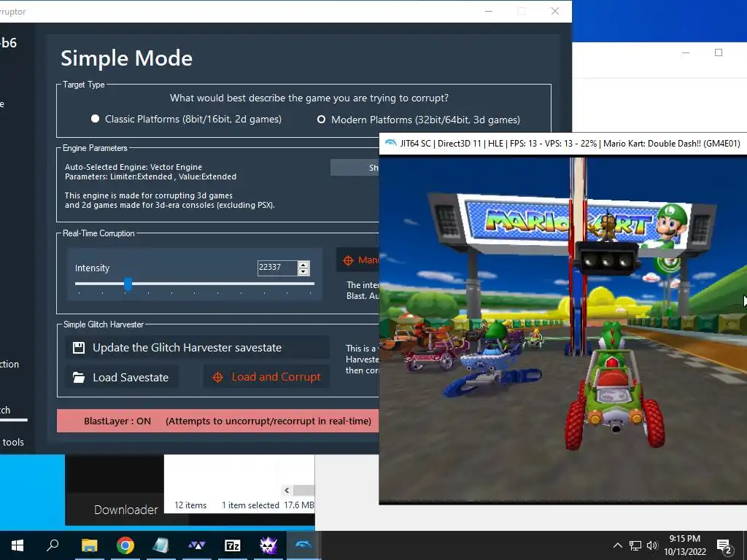Toggle the BlastLayer ON bar
The width and height of the screenshot is (747, 560).
point(217,421)
